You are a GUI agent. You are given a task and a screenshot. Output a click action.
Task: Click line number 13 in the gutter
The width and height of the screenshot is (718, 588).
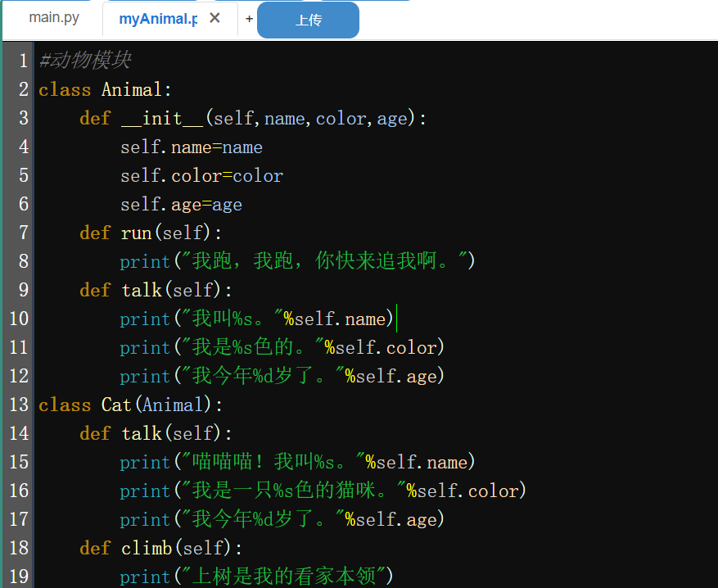[18, 405]
